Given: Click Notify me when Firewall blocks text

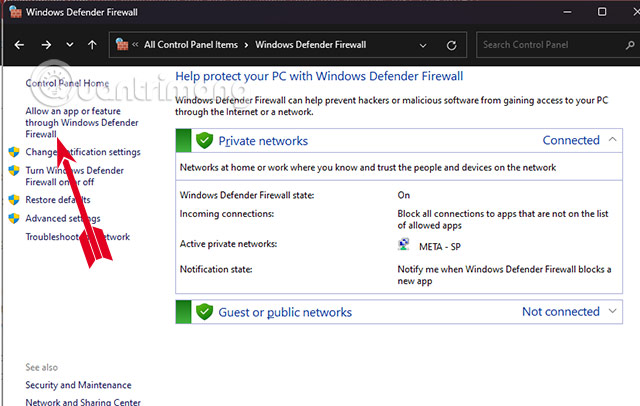Looking at the screenshot, I should [x=504, y=275].
